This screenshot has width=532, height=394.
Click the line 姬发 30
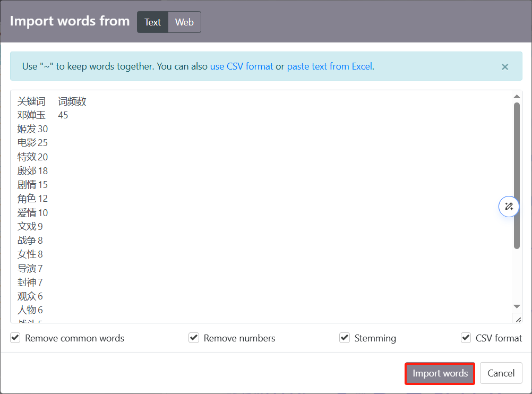[32, 129]
